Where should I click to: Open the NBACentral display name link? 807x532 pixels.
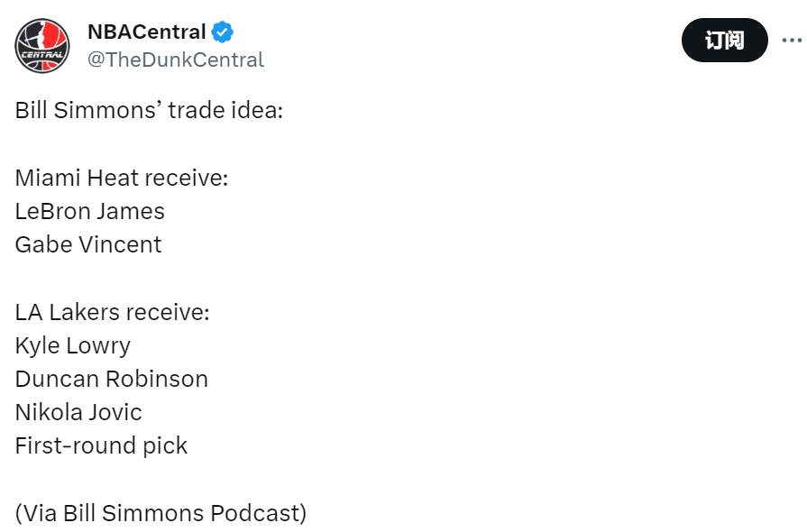[x=147, y=32]
